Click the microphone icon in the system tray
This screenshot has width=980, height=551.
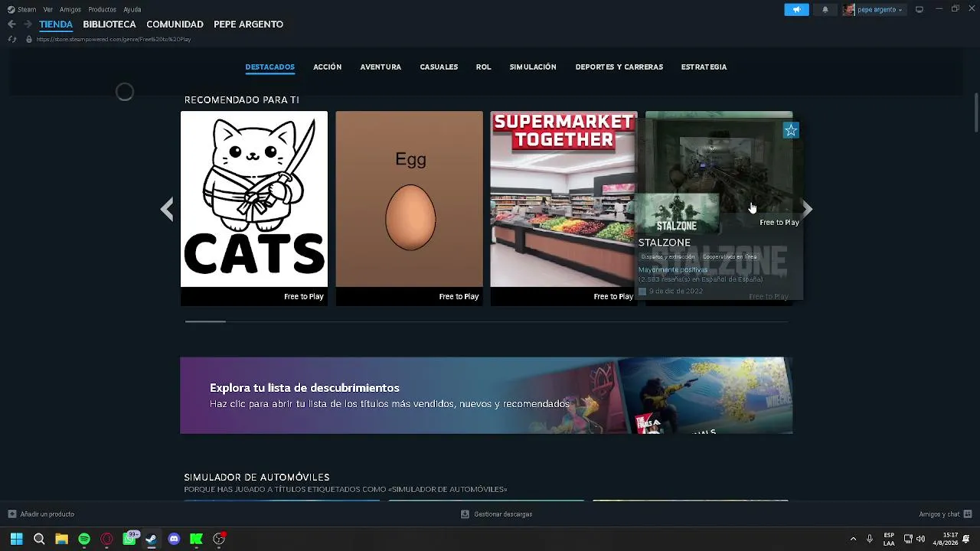(869, 539)
